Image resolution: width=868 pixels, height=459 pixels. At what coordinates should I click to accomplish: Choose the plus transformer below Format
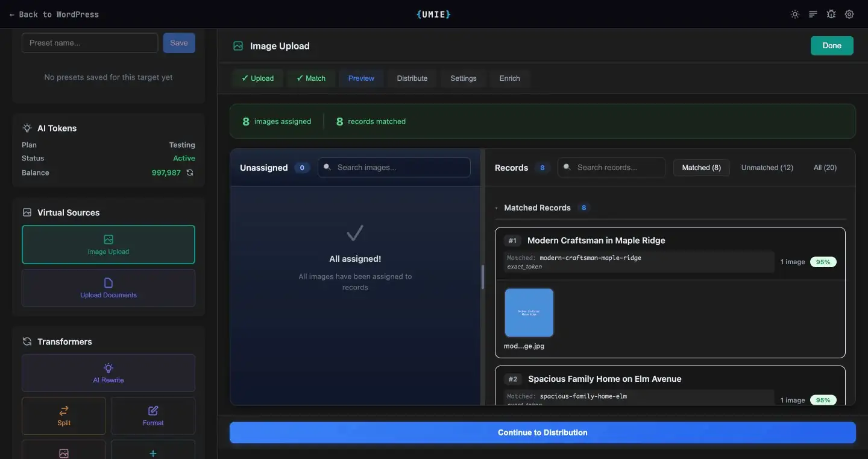153,449
